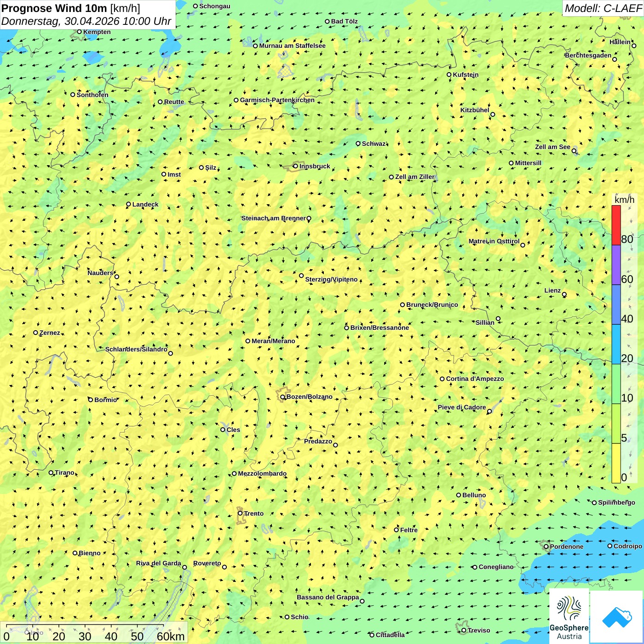Viewport: 644px width, 644px height.
Task: Click the 'Zell am See' label
Action: (552, 147)
